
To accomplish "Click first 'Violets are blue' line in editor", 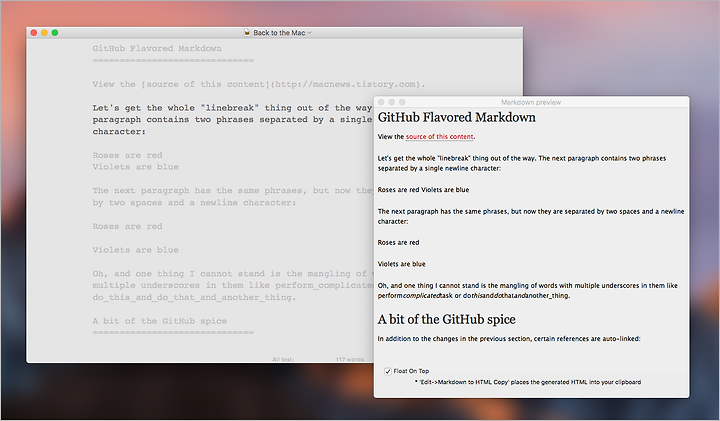I will tap(135, 167).
